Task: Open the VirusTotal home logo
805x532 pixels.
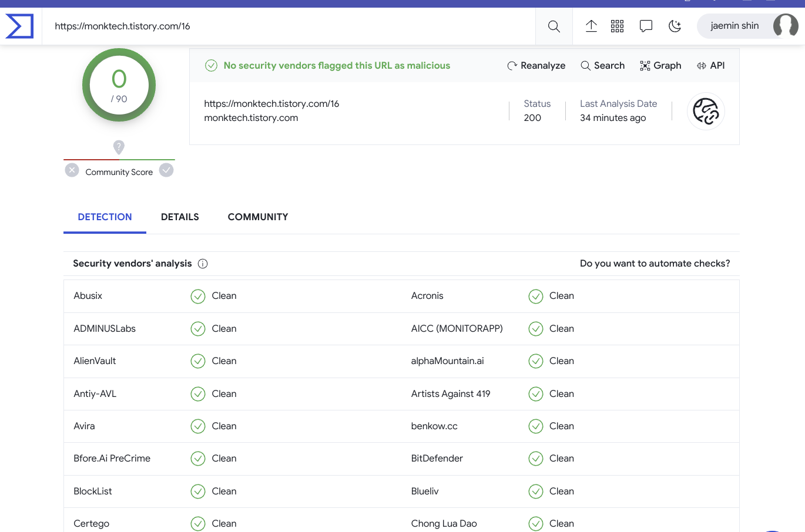Action: tap(19, 26)
